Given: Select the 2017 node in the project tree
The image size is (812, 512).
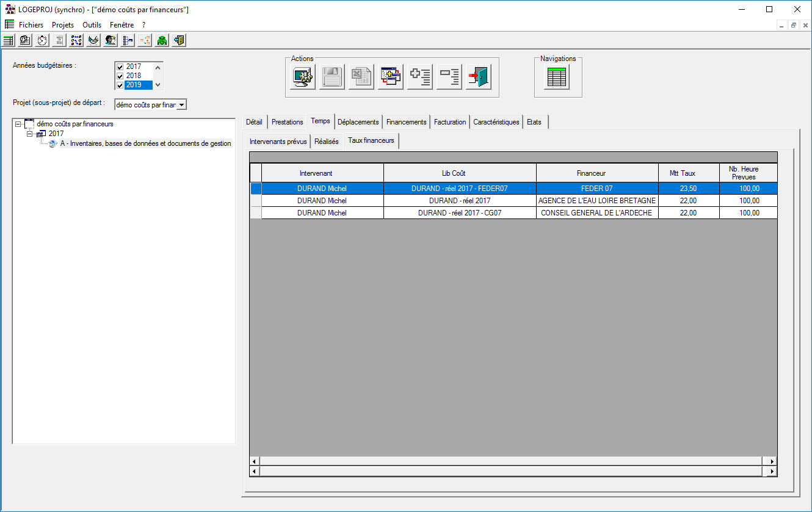Looking at the screenshot, I should (x=56, y=134).
